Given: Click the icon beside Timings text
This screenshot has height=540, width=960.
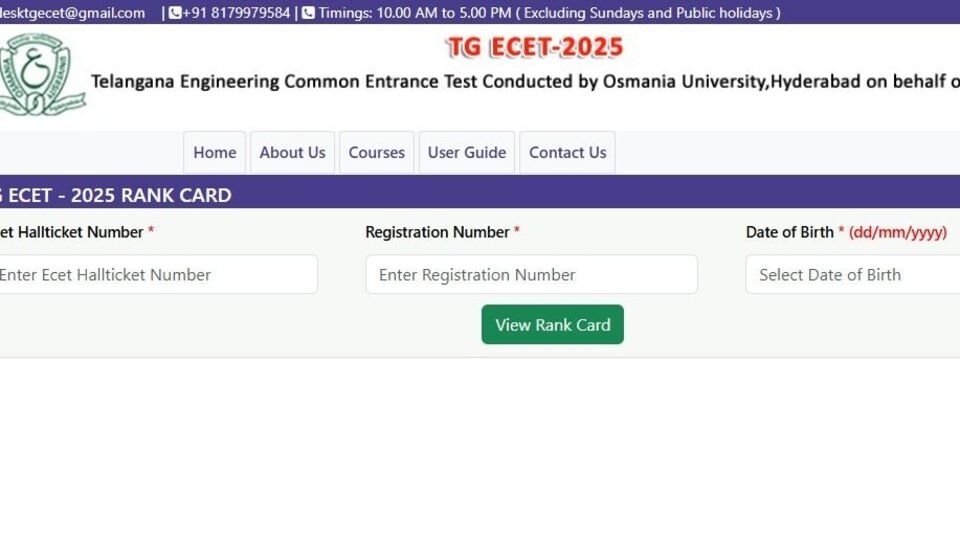Looking at the screenshot, I should click(x=309, y=13).
